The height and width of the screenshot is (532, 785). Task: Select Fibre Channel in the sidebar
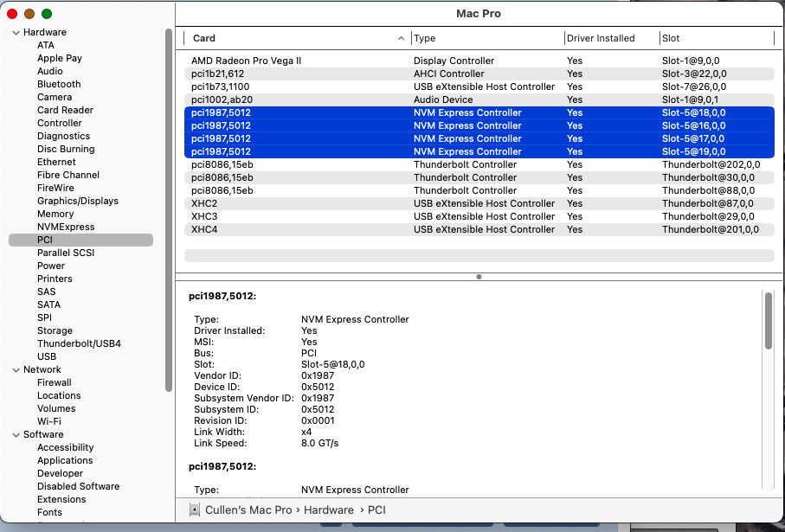(x=68, y=175)
